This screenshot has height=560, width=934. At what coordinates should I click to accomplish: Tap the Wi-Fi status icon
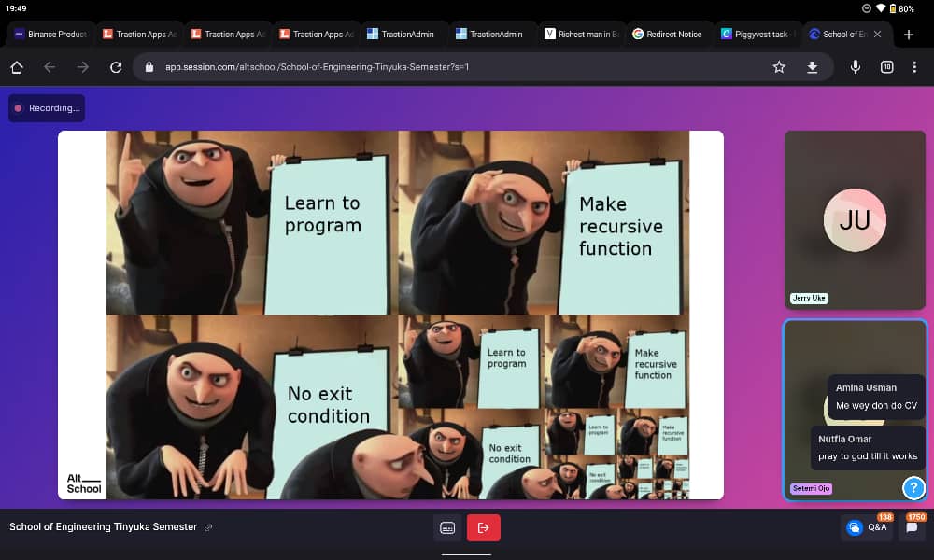[x=881, y=8]
